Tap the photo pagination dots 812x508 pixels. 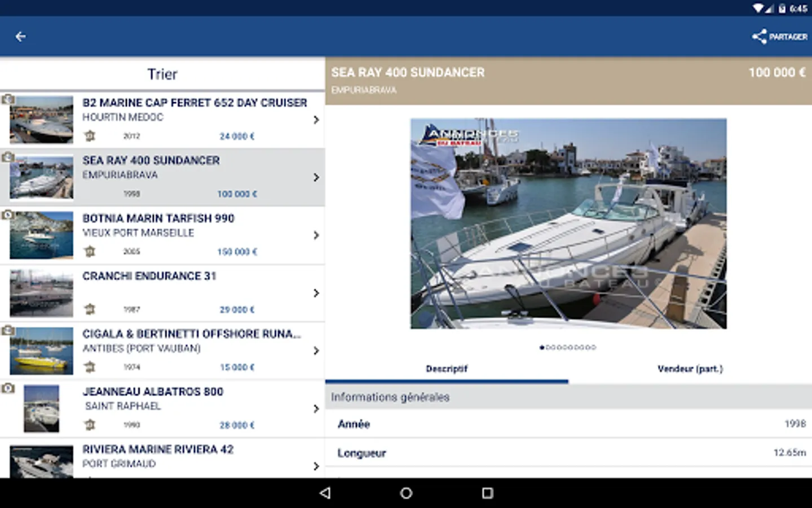click(x=568, y=348)
